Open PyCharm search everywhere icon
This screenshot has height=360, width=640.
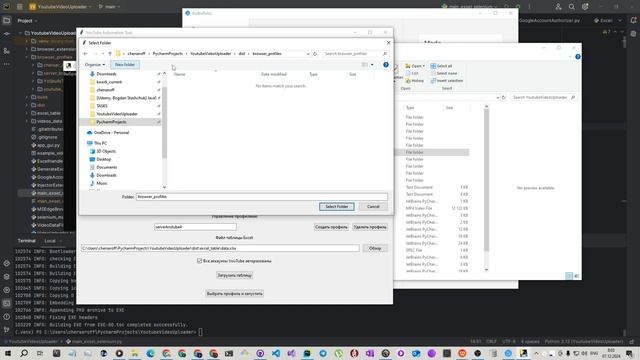click(x=572, y=7)
